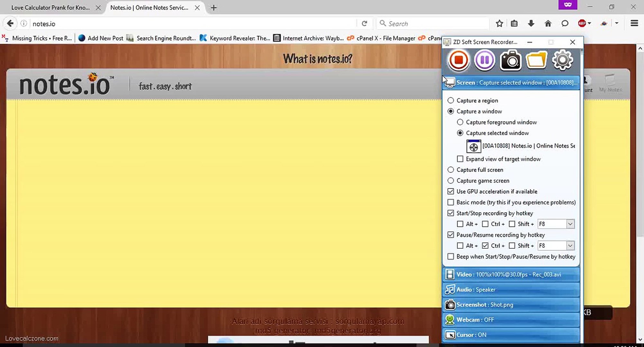Uncheck Use GPU acceleration if available
Viewport: 644px width, 347px height.
(x=451, y=191)
